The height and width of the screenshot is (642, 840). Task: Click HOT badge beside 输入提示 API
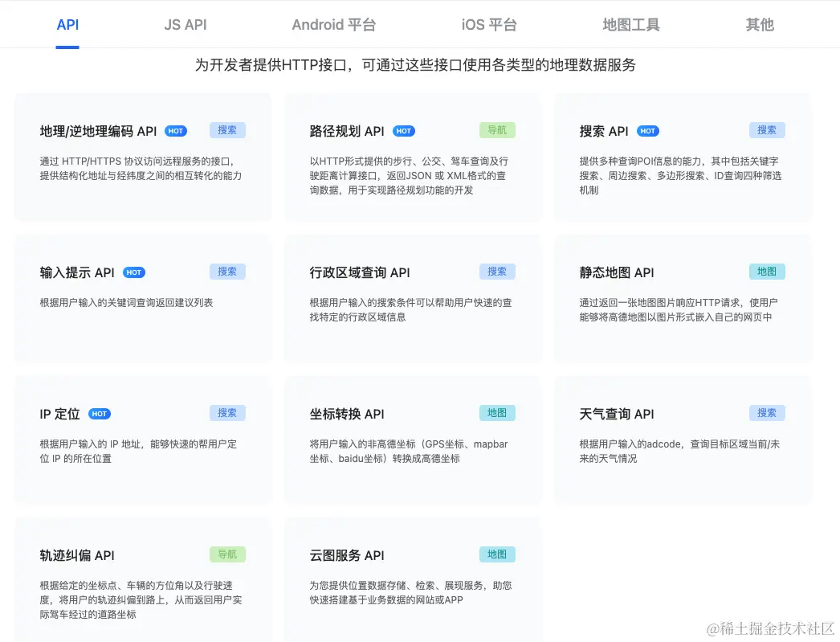(134, 272)
